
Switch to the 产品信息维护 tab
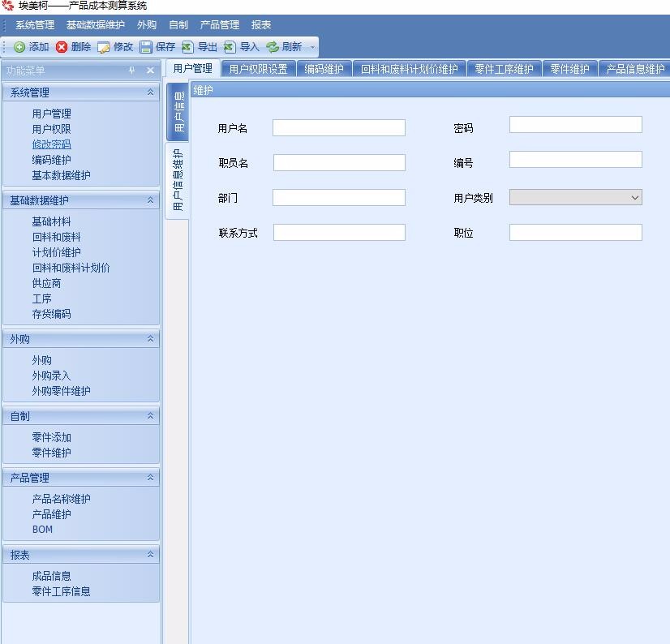[x=635, y=69]
